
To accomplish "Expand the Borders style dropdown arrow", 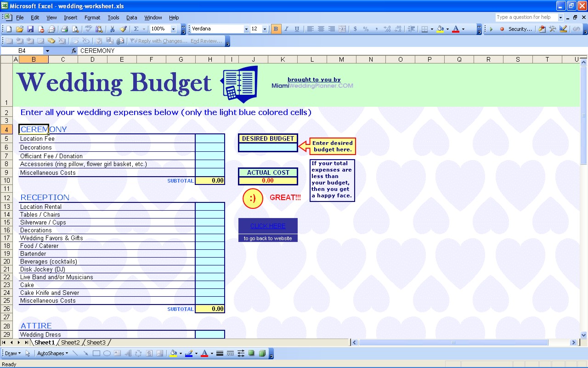I will pos(432,29).
